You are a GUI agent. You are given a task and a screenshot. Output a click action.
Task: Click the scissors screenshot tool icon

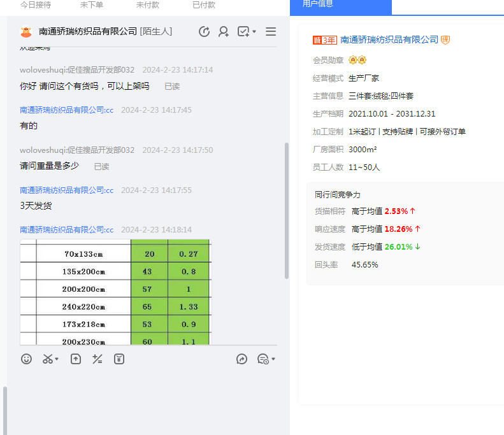pyautogui.click(x=48, y=359)
